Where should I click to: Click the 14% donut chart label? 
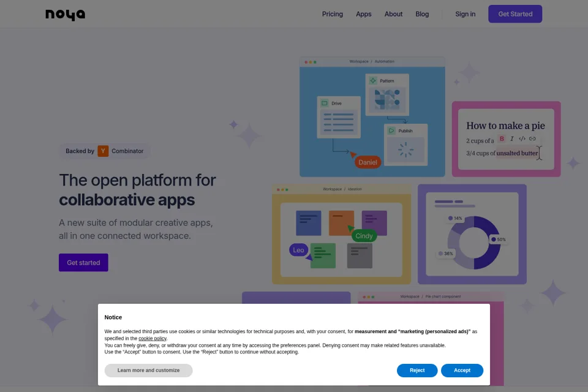pyautogui.click(x=455, y=218)
